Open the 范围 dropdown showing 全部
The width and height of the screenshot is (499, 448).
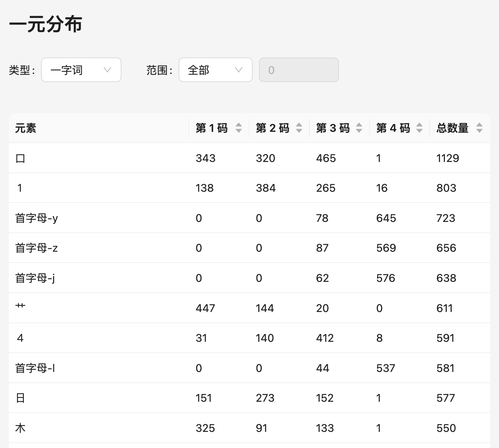coord(215,70)
